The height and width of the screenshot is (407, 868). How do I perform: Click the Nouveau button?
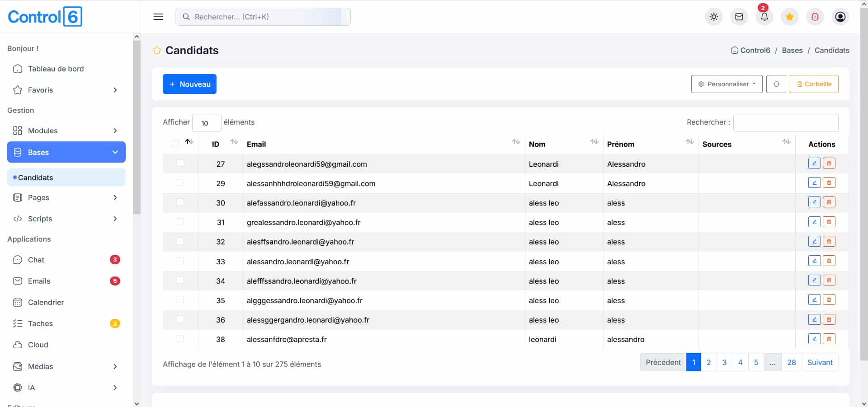[x=189, y=84]
